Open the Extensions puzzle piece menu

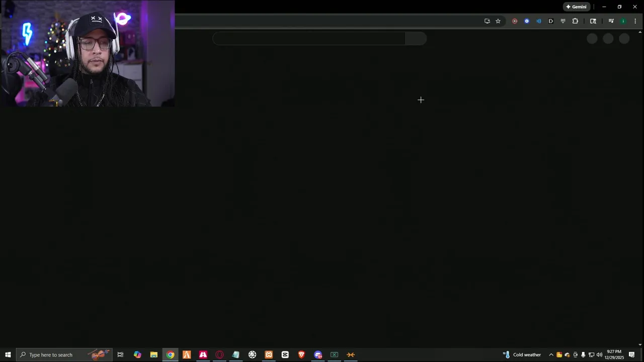(x=575, y=21)
